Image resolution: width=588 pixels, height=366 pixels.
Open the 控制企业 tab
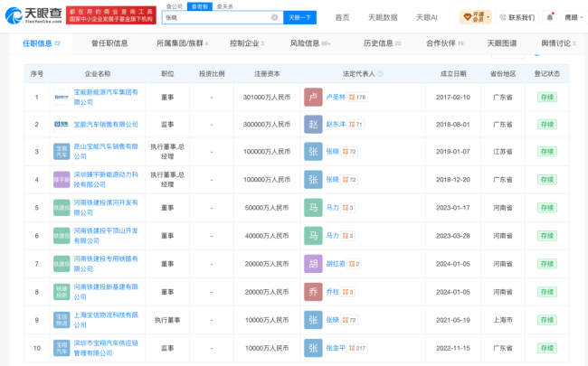tap(247, 43)
